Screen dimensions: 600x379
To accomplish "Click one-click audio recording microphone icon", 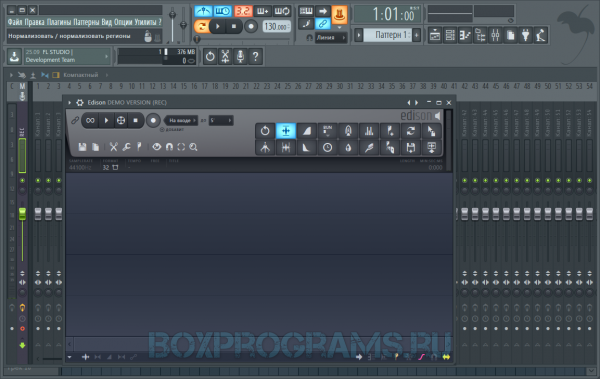I will [240, 57].
